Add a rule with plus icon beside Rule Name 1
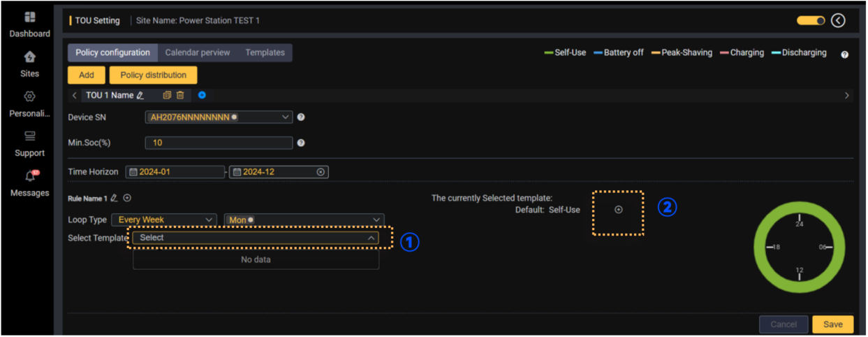The width and height of the screenshot is (868, 337). click(127, 199)
